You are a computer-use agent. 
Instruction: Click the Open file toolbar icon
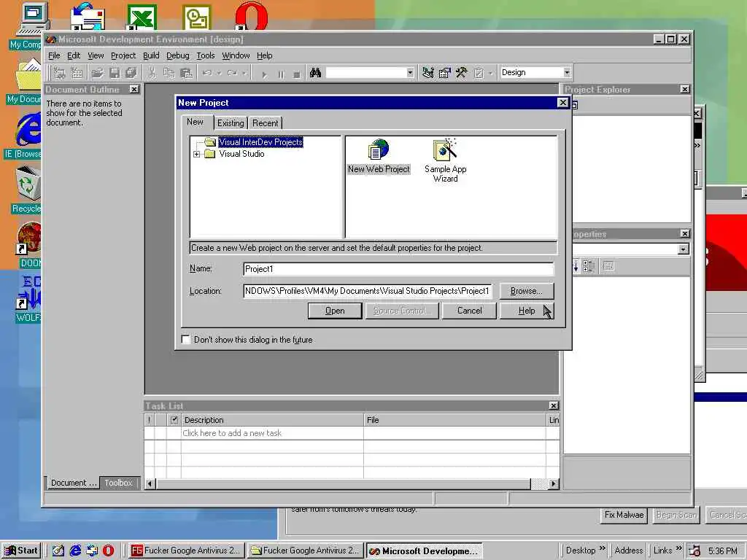(x=97, y=73)
